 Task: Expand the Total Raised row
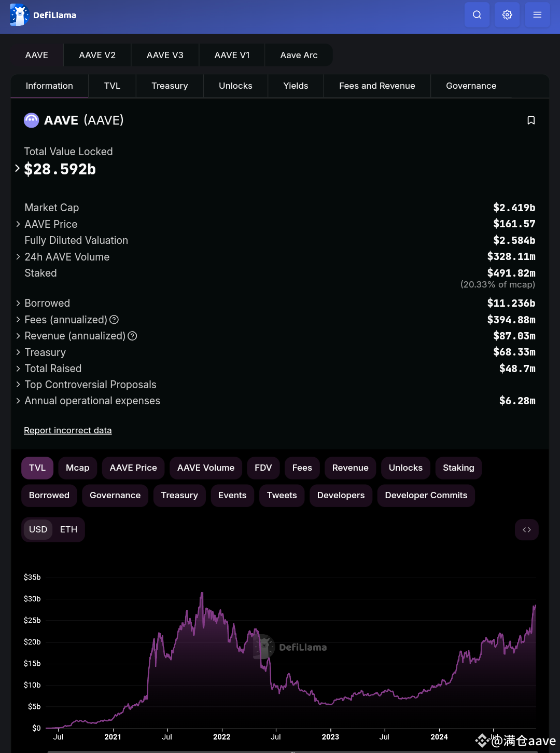(x=17, y=368)
